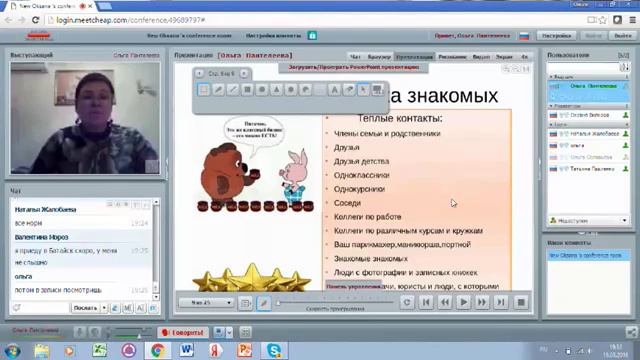Toggle the speaker icon in bottom bar
Screen dimensions: 640x360
tap(95, 333)
